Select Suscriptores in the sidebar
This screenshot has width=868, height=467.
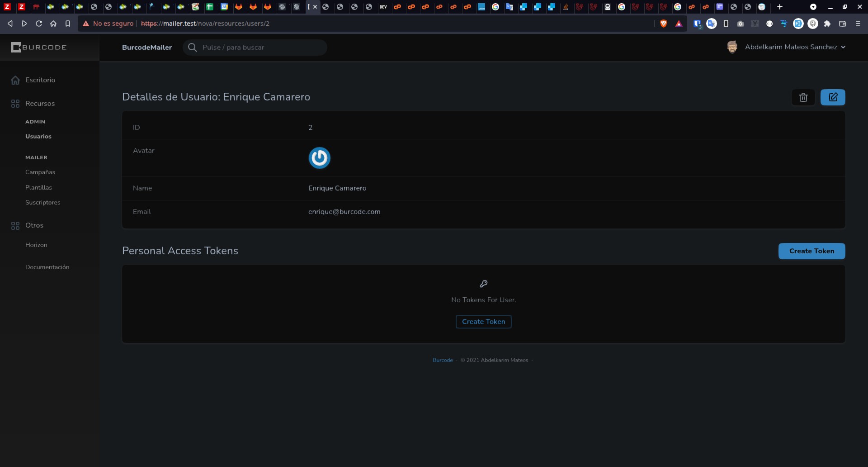tap(43, 202)
